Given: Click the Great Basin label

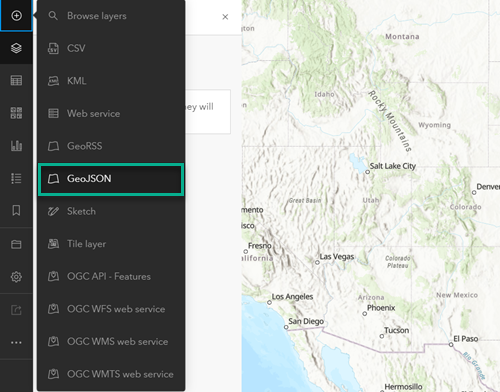Looking at the screenshot, I should coord(305,200).
